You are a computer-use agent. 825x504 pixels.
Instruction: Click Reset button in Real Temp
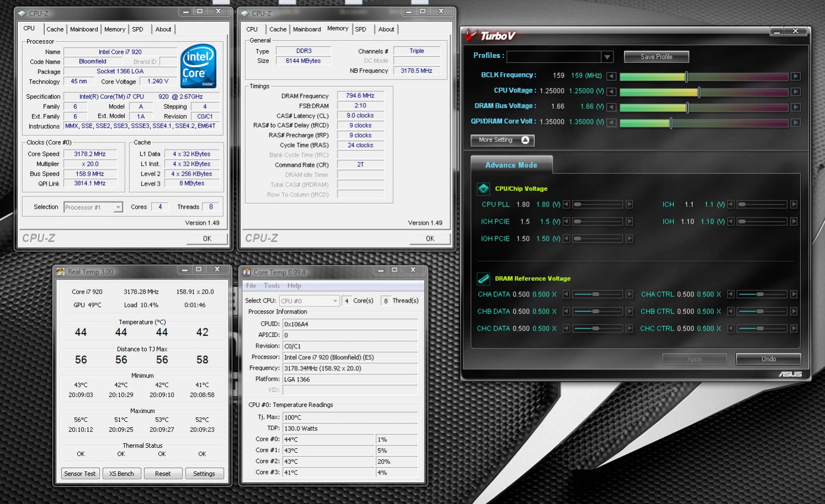coord(163,474)
